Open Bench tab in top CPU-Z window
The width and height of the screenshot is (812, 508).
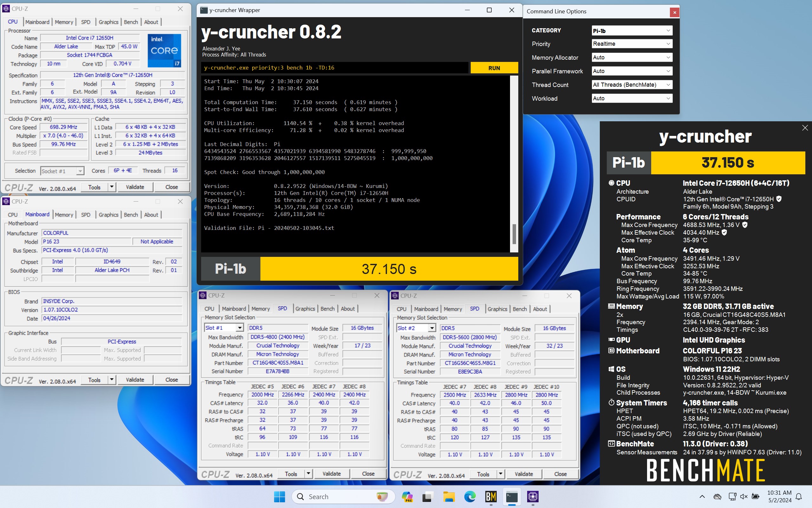[131, 22]
